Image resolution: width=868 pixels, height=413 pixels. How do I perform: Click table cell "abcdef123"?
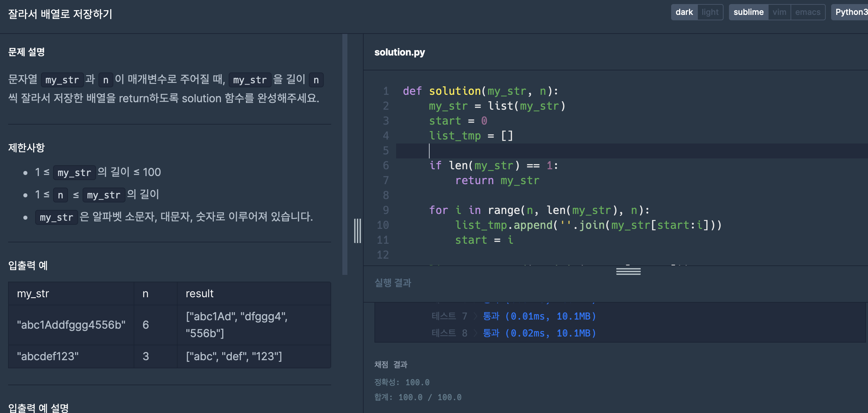tap(71, 356)
